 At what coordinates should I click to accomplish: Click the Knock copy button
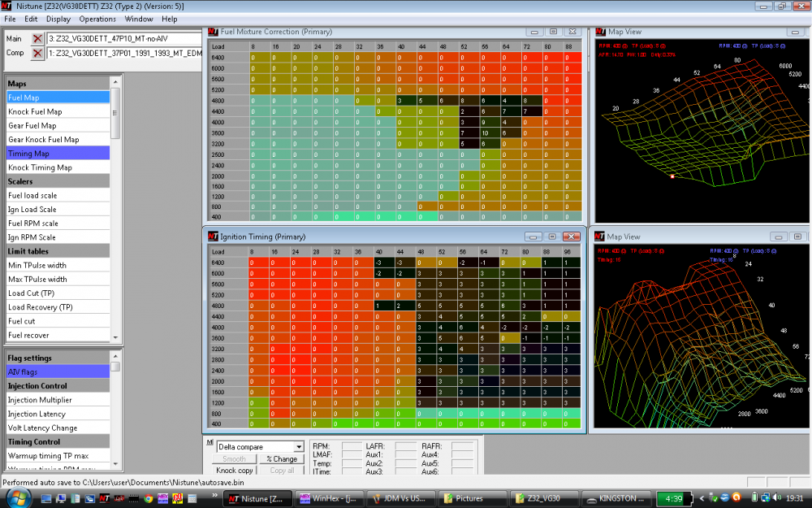[x=234, y=470]
